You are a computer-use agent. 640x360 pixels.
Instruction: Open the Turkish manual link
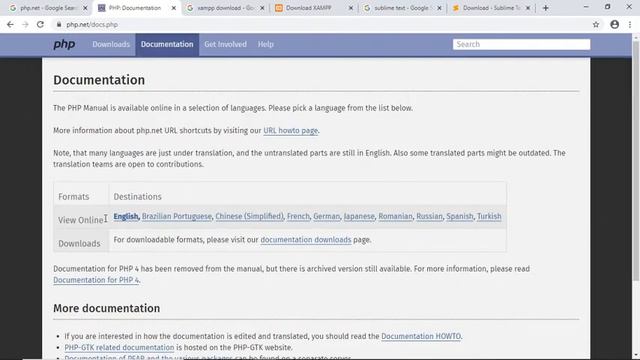point(489,216)
